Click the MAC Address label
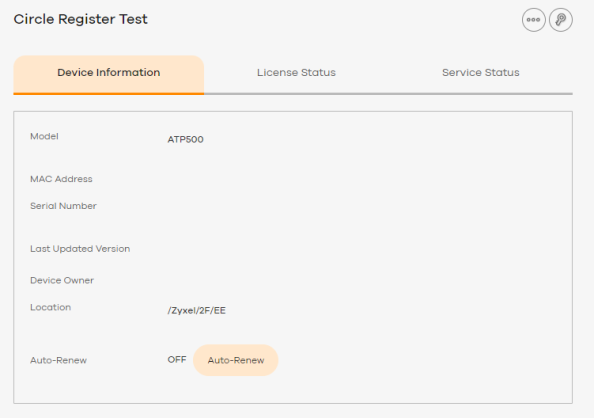The height and width of the screenshot is (418, 594). (61, 179)
